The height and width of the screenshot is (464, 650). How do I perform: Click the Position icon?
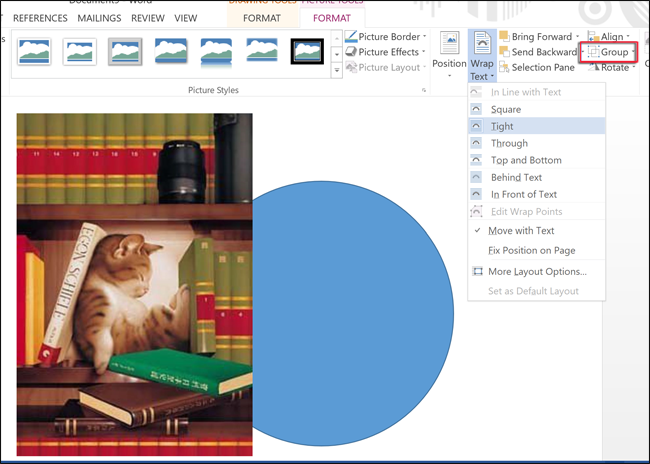pos(449,43)
